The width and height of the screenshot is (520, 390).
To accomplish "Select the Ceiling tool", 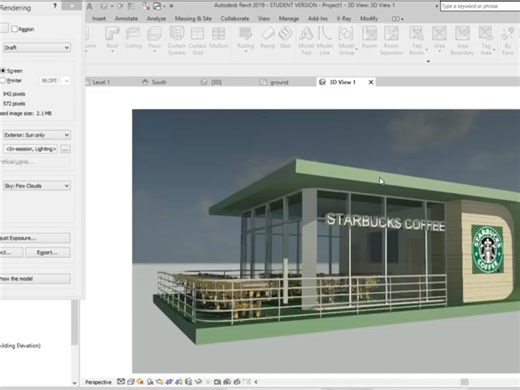I will pyautogui.click(x=133, y=37).
